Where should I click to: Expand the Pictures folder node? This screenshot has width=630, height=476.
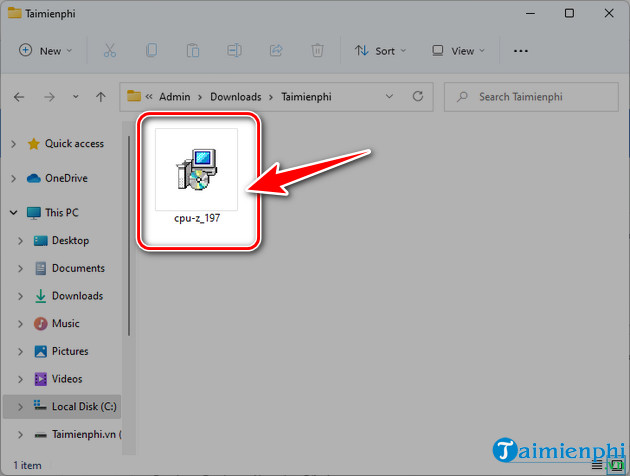[20, 351]
